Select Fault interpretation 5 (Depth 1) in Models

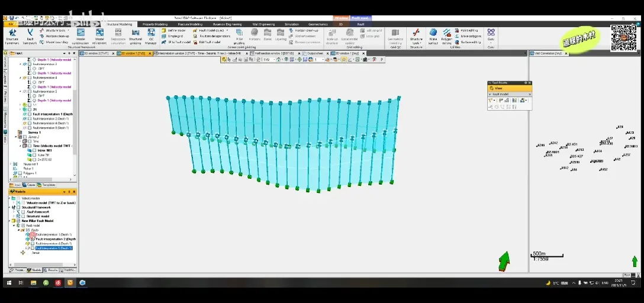click(x=54, y=248)
